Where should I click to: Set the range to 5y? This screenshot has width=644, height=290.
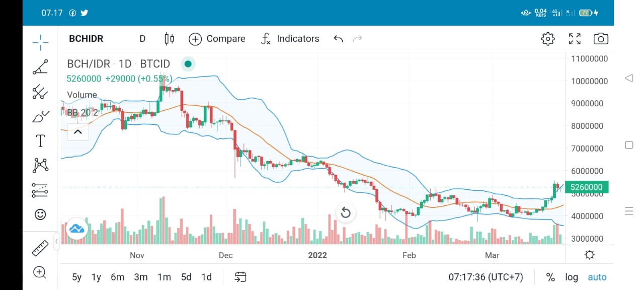(76, 277)
